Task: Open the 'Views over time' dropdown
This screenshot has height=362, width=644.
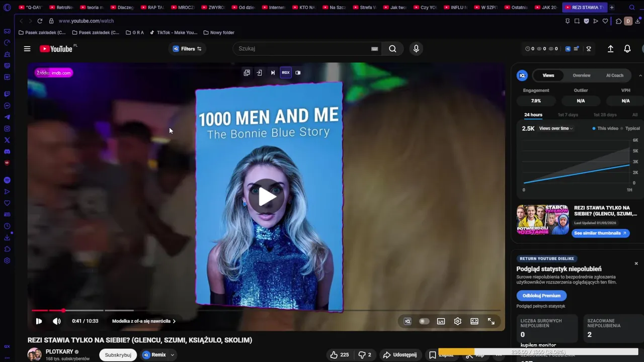Action: pos(556,128)
